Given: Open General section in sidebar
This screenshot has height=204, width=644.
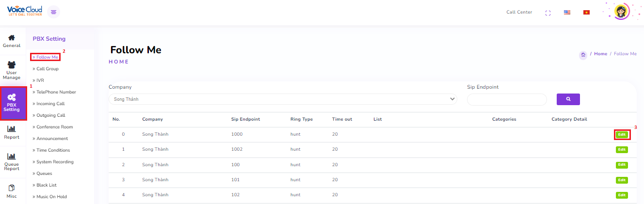Looking at the screenshot, I should (12, 41).
